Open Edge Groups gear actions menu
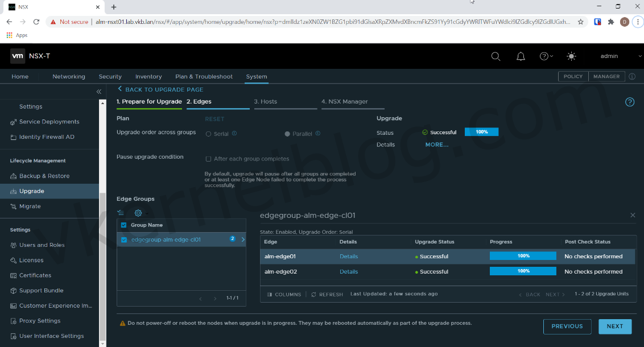 click(x=138, y=213)
